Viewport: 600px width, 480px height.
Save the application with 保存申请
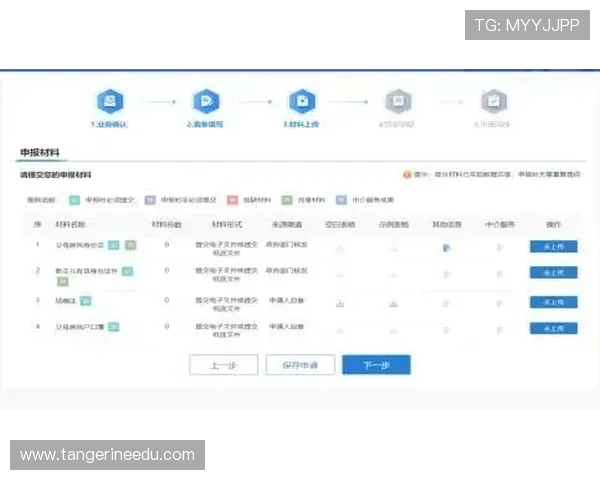click(300, 365)
